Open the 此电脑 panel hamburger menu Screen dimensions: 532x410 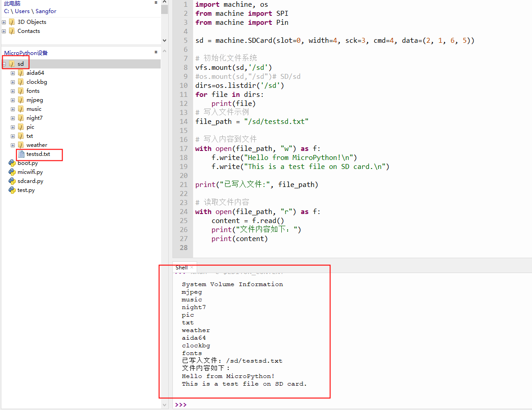click(x=155, y=2)
